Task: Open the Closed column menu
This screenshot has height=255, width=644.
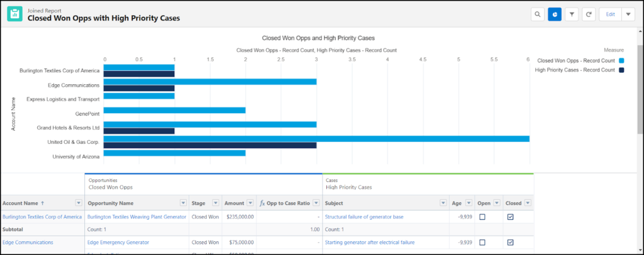Action: (528, 203)
